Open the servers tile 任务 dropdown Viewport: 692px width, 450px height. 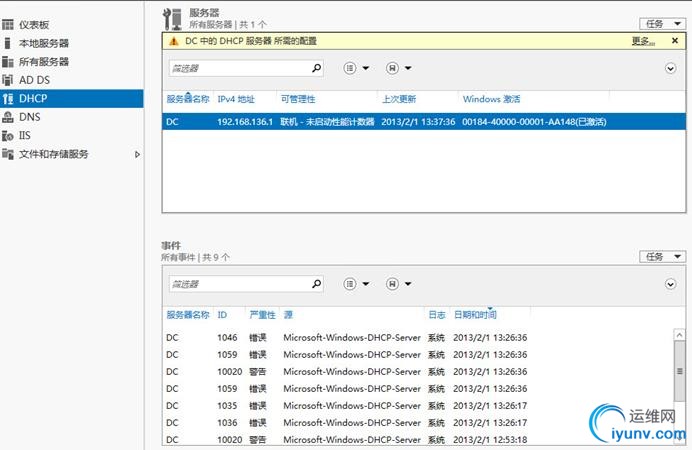coord(662,24)
